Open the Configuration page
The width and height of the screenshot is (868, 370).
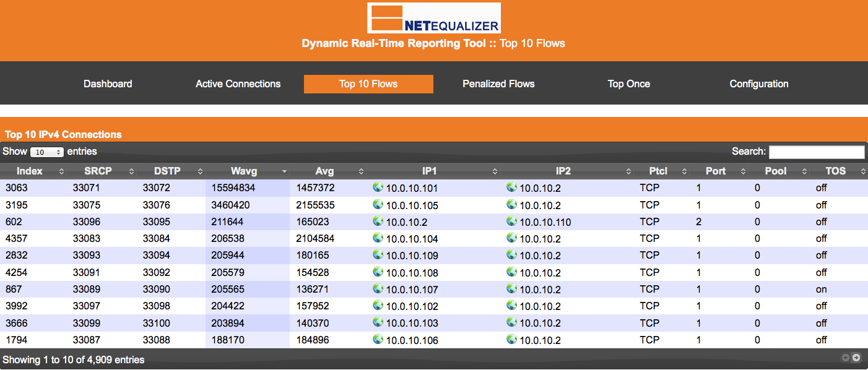click(x=758, y=84)
